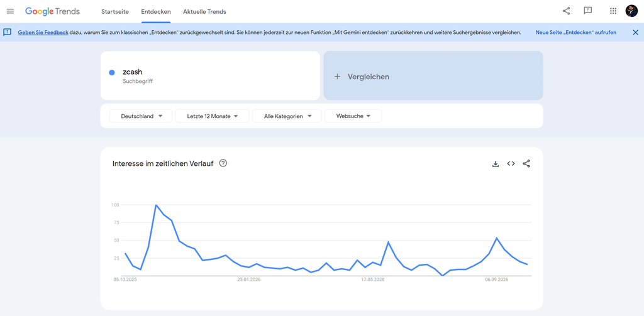
Task: Click the plus icon next to Vergleichen
Action: [337, 77]
